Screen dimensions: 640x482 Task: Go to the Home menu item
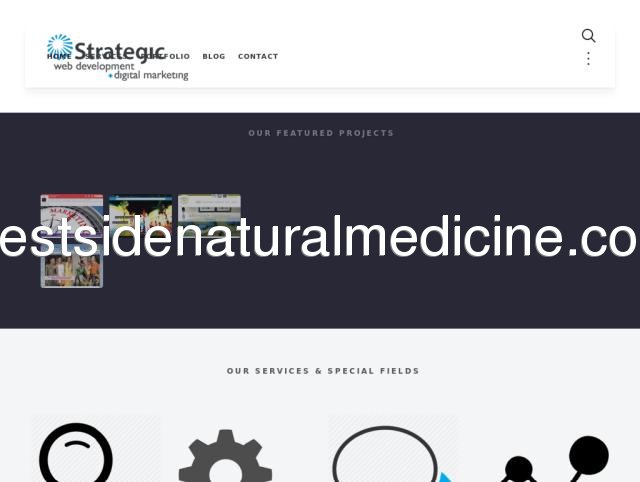[x=59, y=56]
